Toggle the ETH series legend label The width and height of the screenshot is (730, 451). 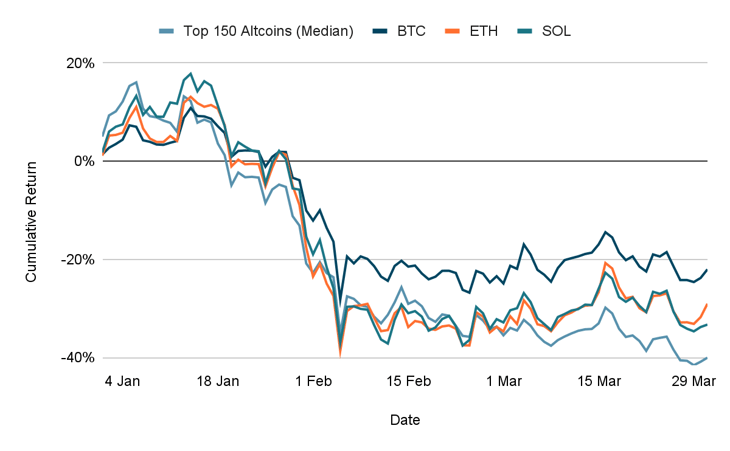pyautogui.click(x=487, y=31)
